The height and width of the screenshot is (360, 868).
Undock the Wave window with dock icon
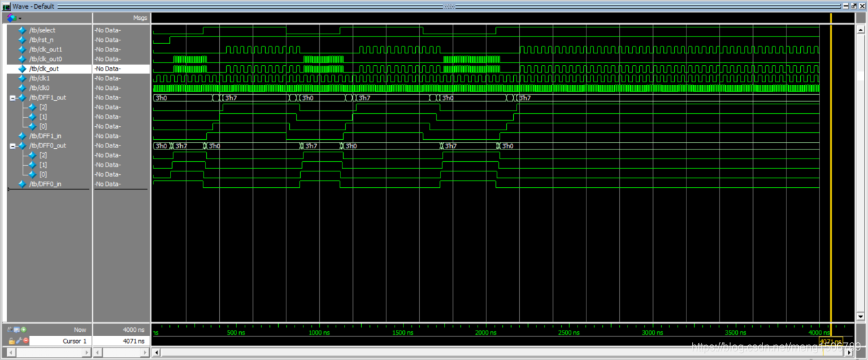click(x=854, y=5)
